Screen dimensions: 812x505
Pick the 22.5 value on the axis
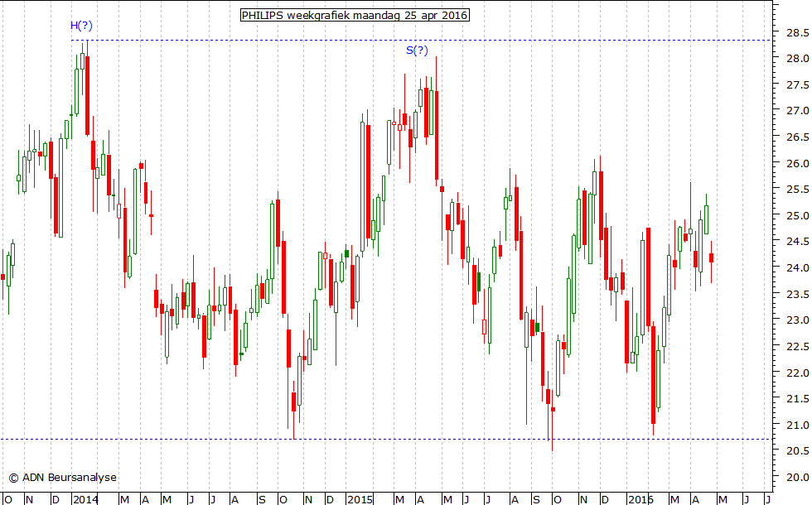coord(797,347)
